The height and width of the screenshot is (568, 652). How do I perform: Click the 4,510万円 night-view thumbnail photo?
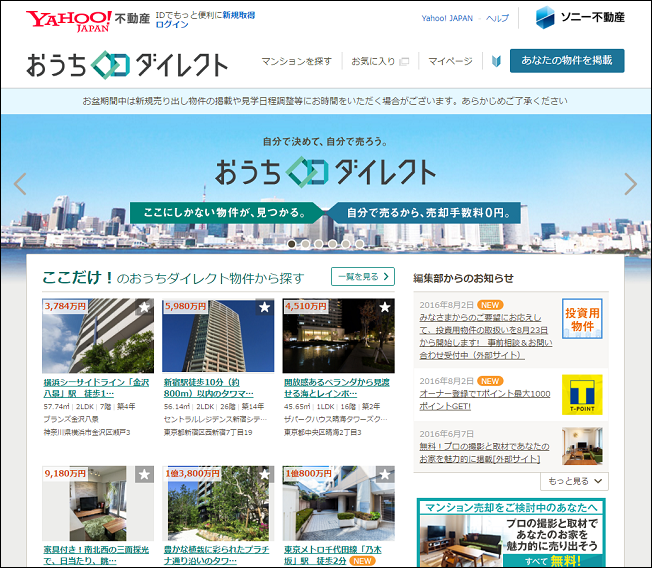(x=338, y=336)
